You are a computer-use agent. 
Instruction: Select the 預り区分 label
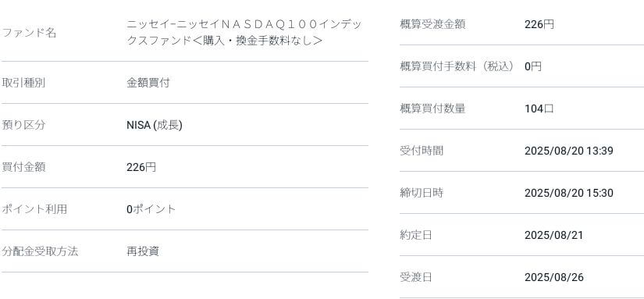(23, 125)
